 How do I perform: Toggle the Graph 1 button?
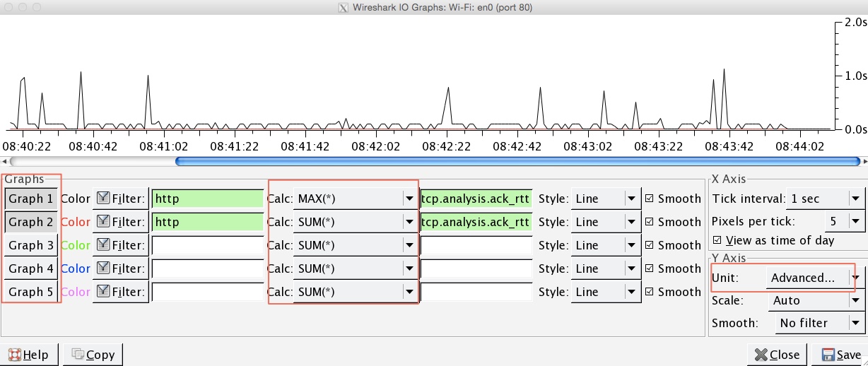click(x=31, y=199)
